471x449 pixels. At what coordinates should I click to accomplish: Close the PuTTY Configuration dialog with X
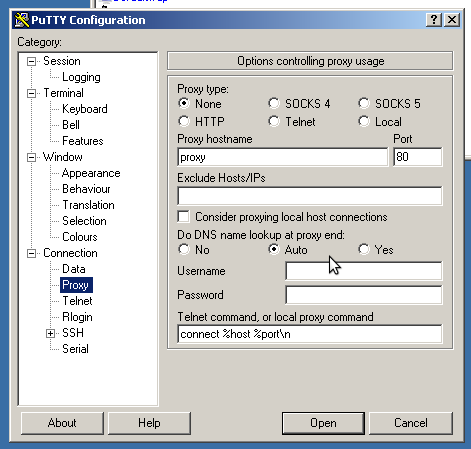[452, 20]
